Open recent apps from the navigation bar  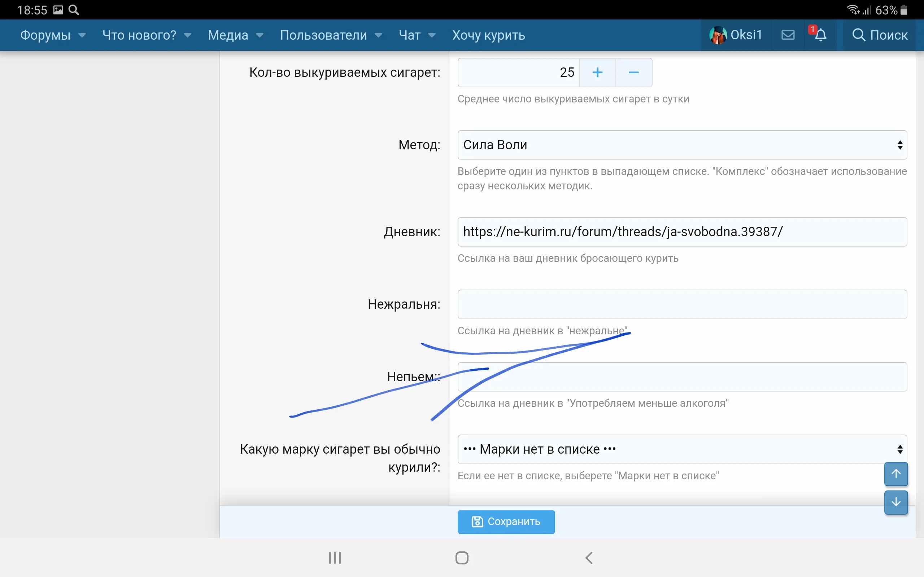tap(334, 558)
